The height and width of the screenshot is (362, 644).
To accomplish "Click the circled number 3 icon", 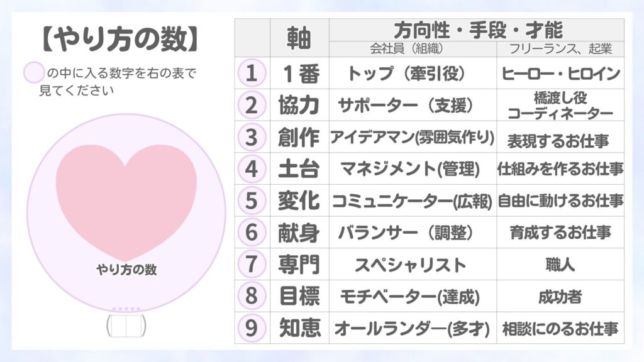I will 252,137.
